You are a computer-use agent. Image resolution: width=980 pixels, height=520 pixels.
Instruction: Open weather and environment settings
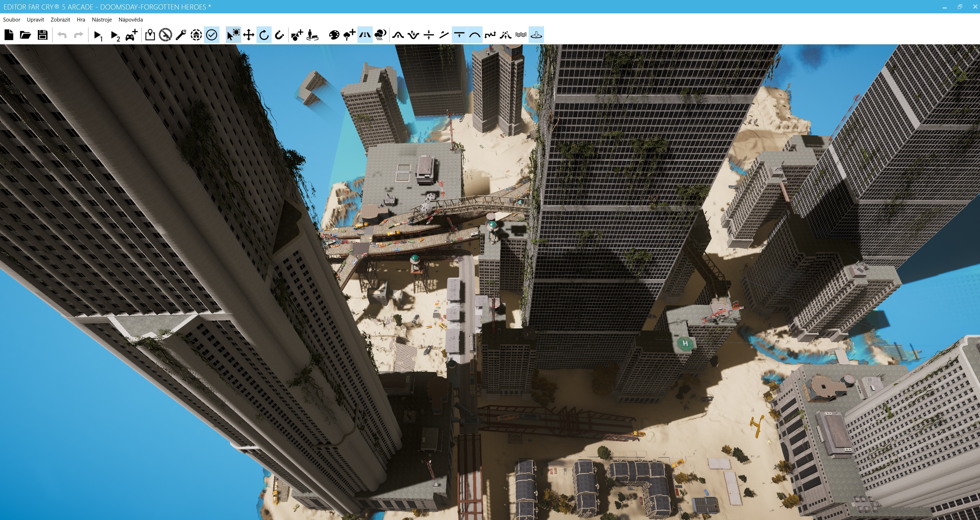pos(380,35)
